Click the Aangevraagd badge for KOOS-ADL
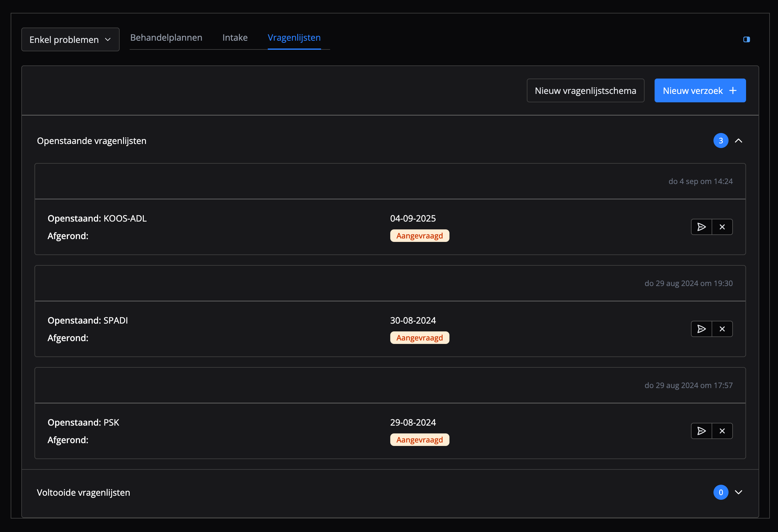Viewport: 778px width, 532px height. tap(419, 236)
